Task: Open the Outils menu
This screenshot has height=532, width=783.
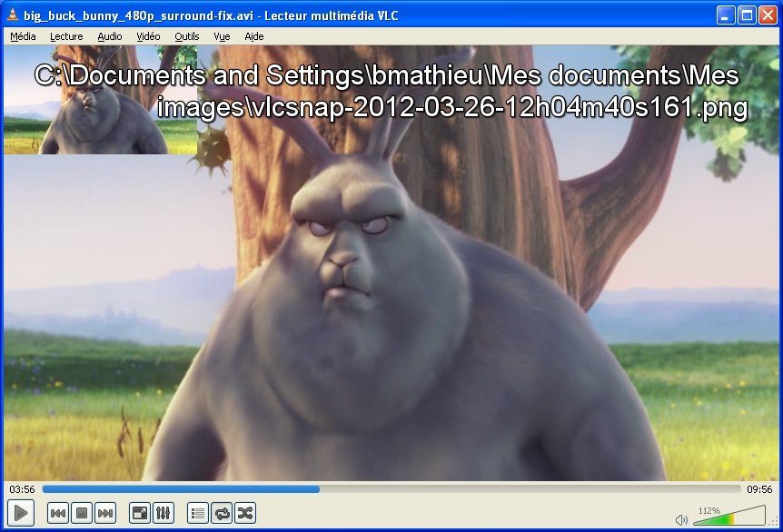Action: pos(187,36)
